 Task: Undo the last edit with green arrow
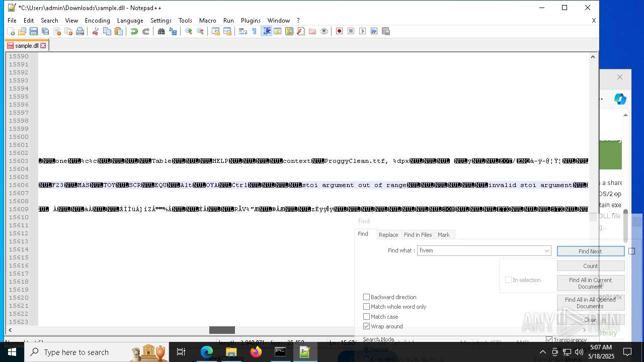coord(134,31)
